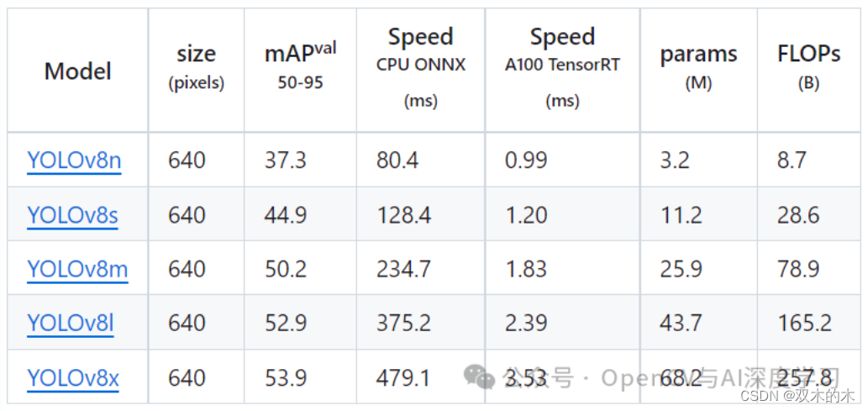Click the FLOPs (B) column header
This screenshot has height=411, width=868.
tap(808, 67)
